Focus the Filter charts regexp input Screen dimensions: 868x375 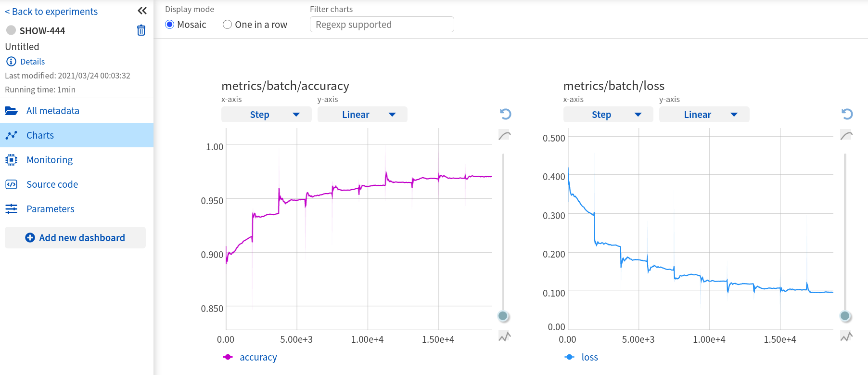[x=382, y=25]
